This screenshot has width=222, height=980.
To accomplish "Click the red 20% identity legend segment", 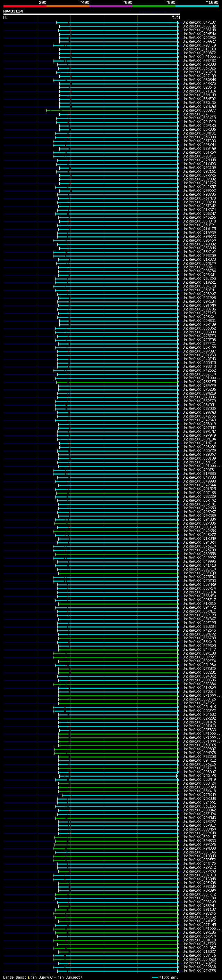I will [x=25, y=6].
